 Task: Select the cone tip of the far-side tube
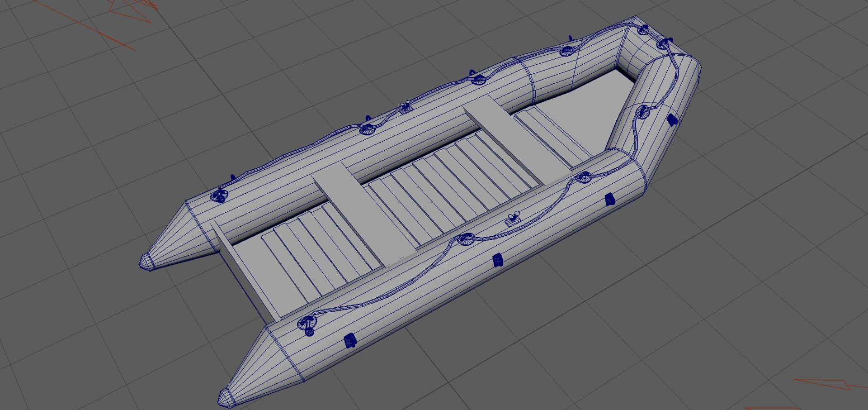(x=147, y=262)
